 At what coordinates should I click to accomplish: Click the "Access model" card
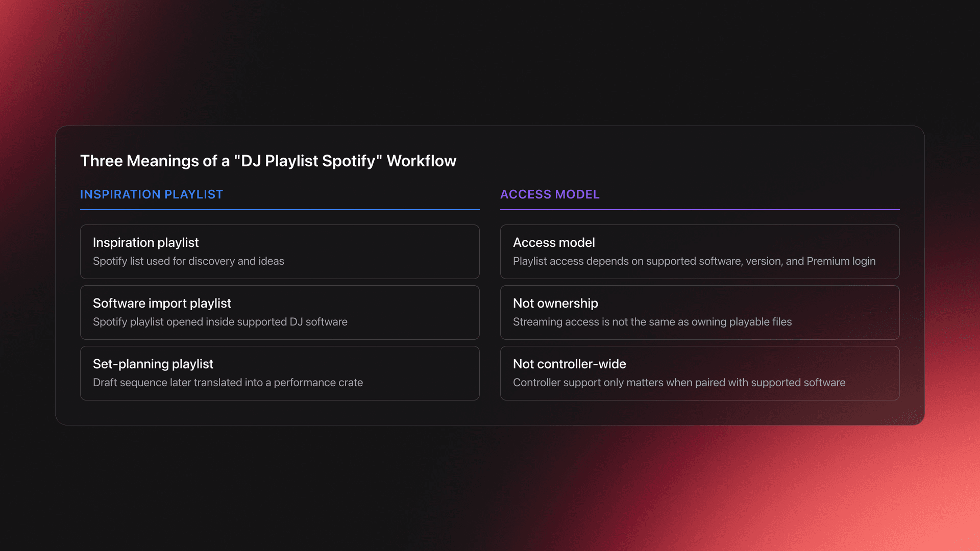(700, 252)
